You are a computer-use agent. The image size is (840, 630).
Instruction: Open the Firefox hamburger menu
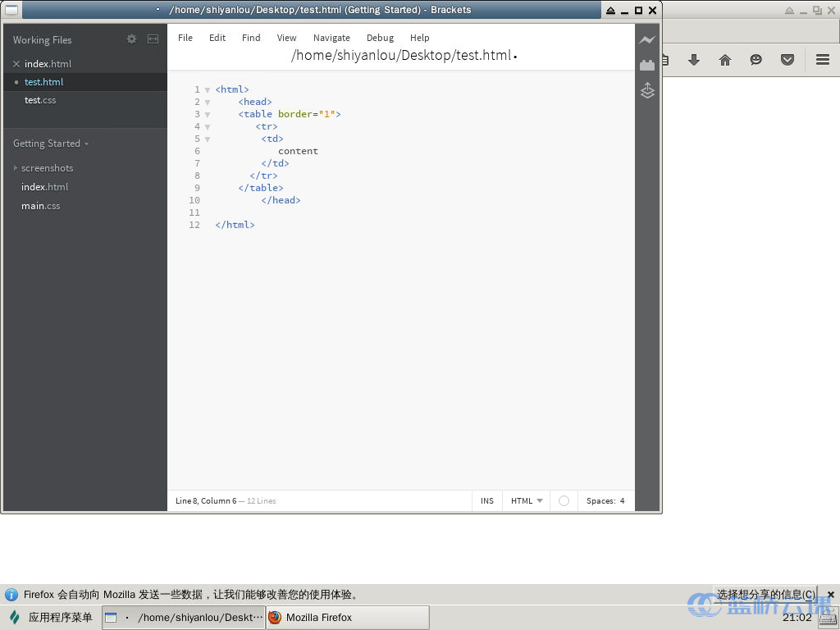822,60
